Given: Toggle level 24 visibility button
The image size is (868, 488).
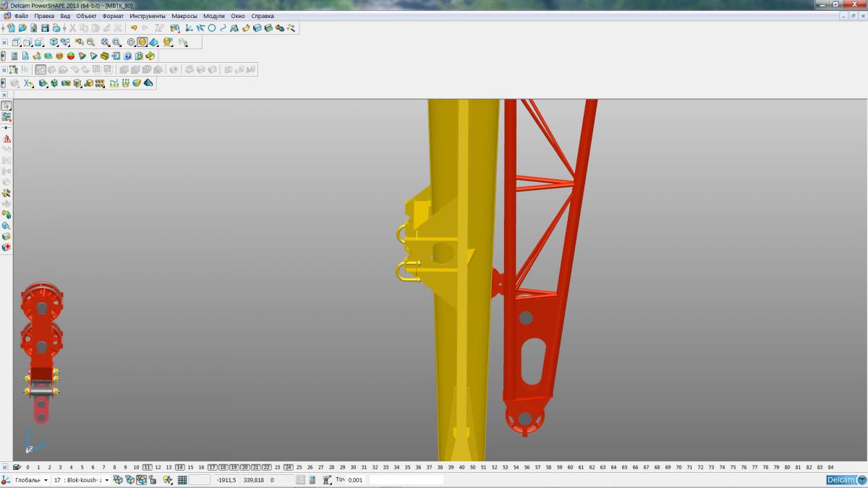Looking at the screenshot, I should [288, 467].
